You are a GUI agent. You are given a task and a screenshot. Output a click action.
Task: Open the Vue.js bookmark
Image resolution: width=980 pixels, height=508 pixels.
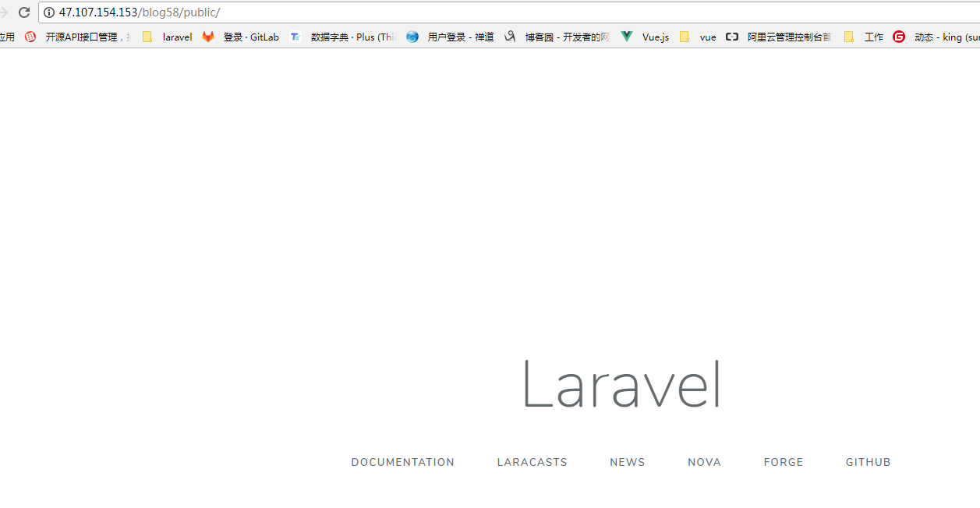[645, 37]
